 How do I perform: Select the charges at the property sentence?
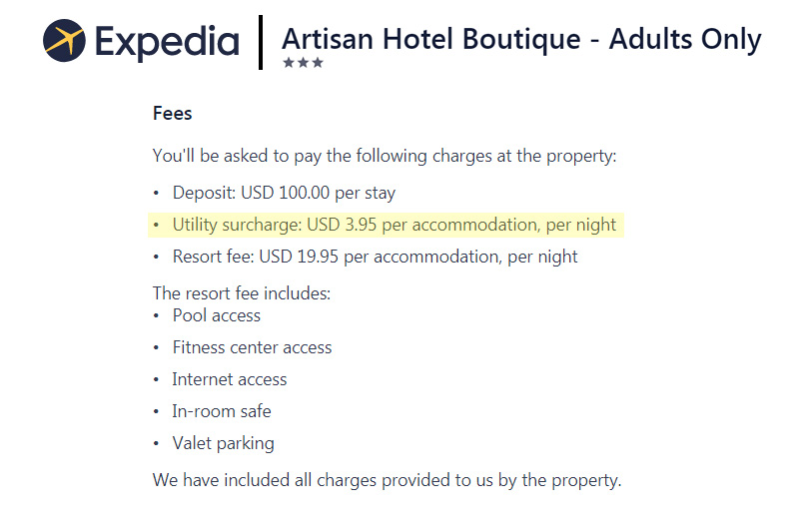click(x=385, y=156)
